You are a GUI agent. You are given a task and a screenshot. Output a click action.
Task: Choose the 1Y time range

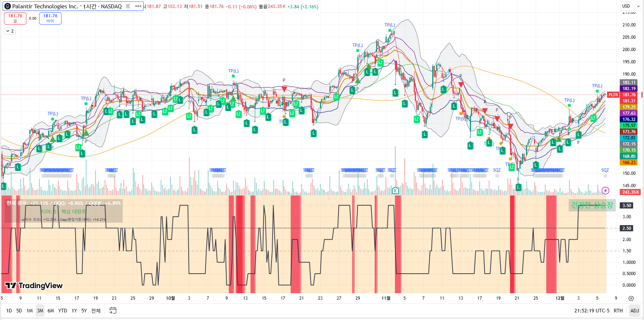click(74, 311)
